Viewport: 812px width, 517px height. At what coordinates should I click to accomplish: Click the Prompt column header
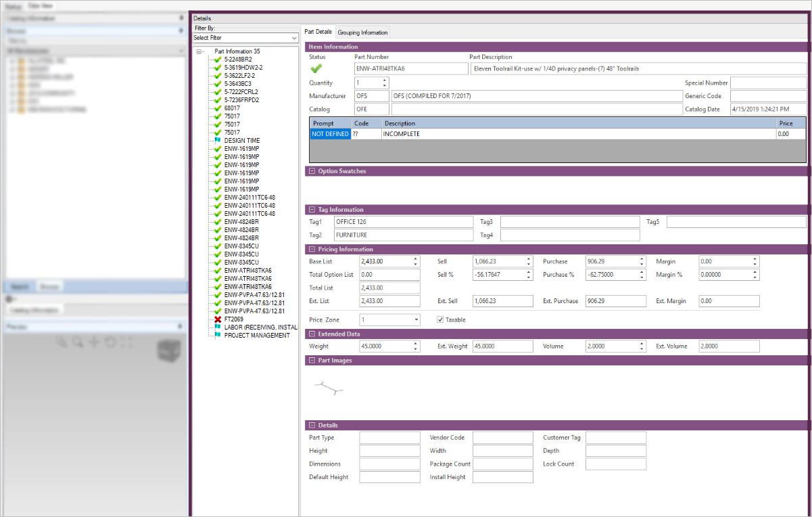click(x=331, y=124)
